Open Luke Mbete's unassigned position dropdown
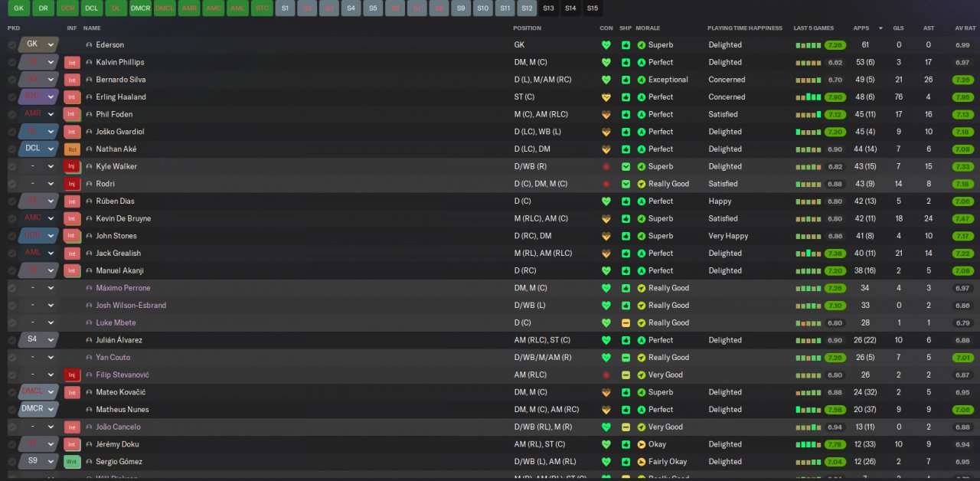This screenshot has height=481, width=980. tap(38, 322)
